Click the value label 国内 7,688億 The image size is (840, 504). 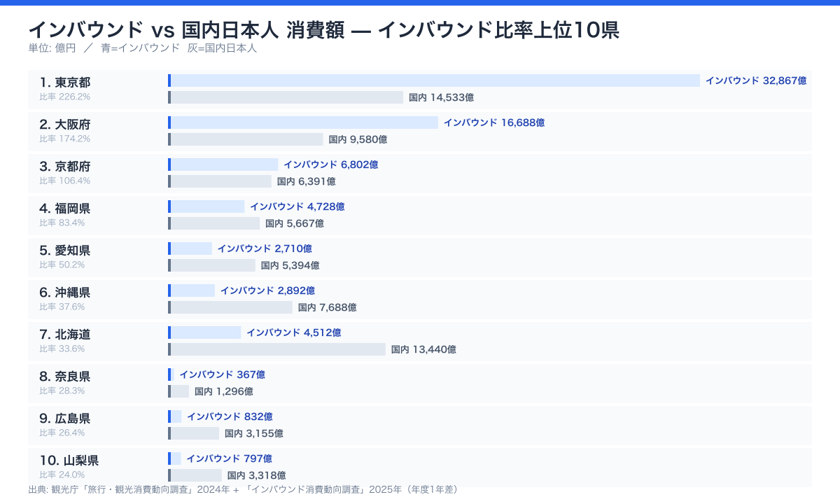(x=328, y=307)
